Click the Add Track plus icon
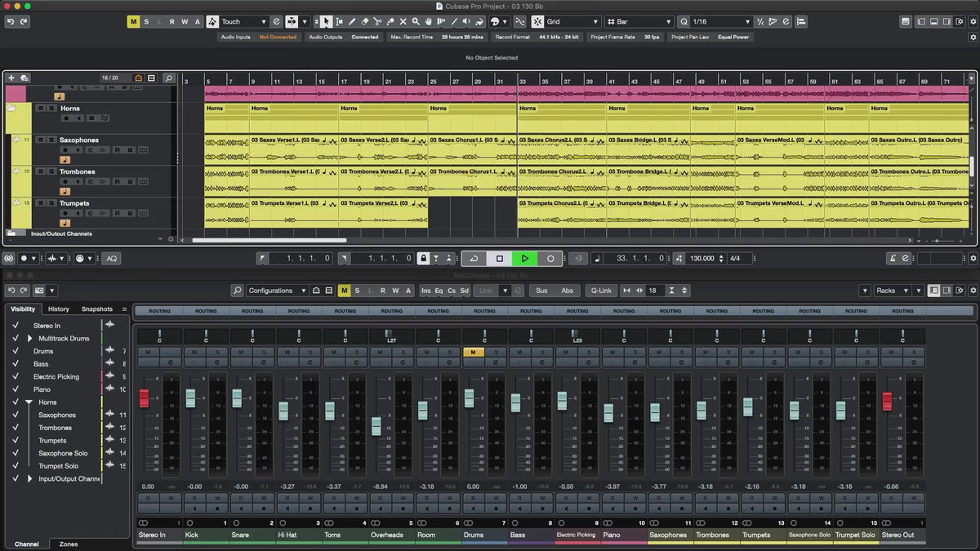This screenshot has height=551, width=980. point(11,78)
